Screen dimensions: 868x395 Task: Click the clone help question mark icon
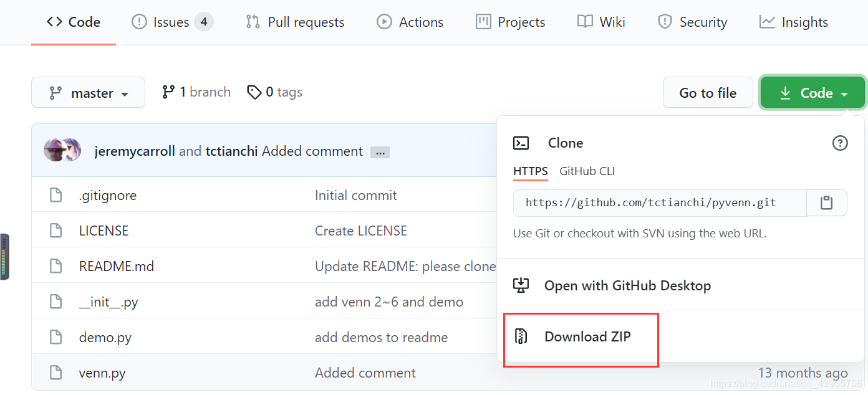click(x=840, y=143)
